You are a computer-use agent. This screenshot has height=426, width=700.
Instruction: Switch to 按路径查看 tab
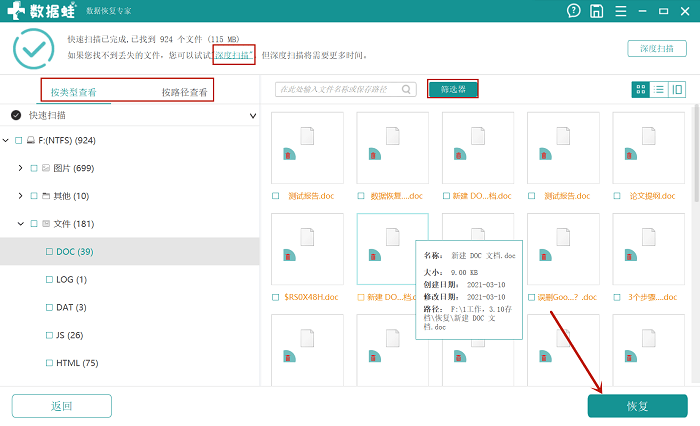(x=185, y=92)
